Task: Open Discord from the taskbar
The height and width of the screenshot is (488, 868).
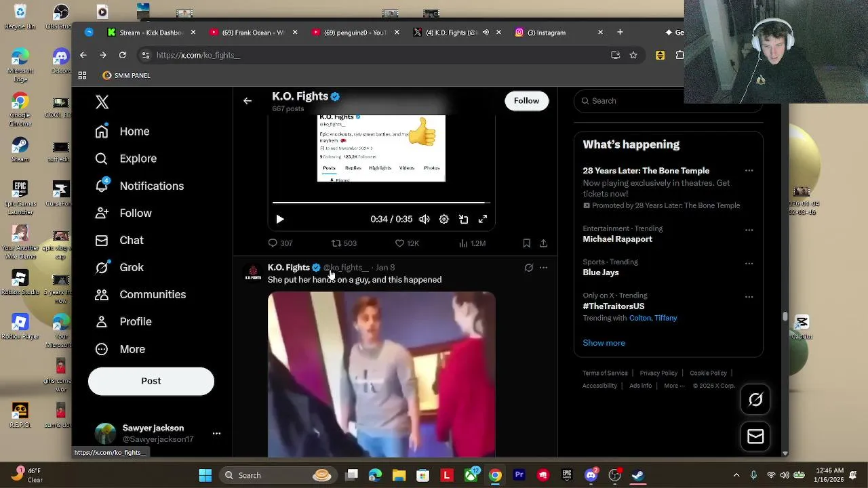Action: point(591,475)
